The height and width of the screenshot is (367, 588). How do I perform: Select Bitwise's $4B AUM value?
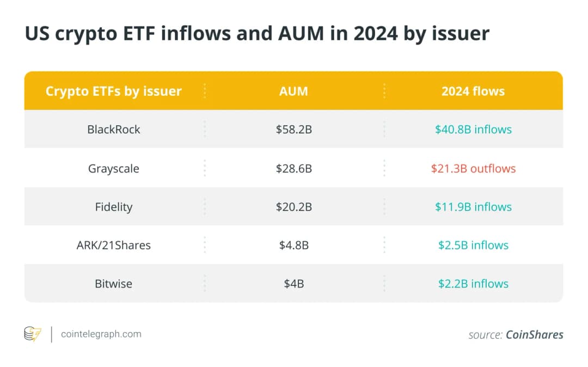pos(293,284)
